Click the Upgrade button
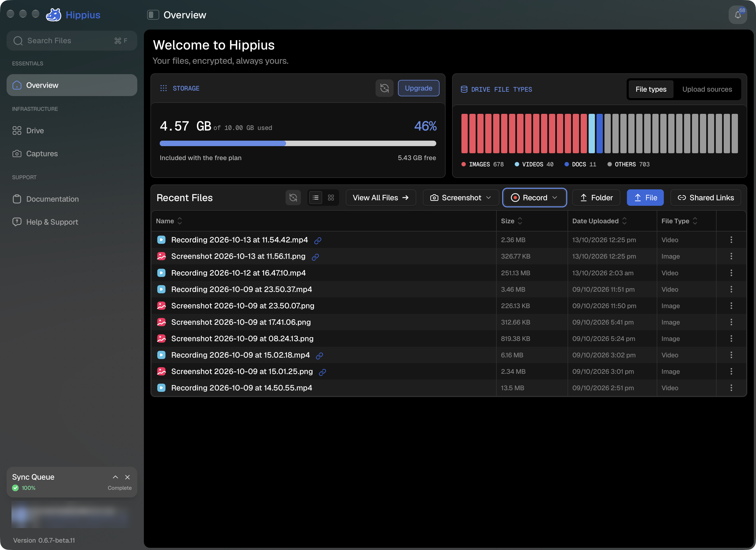Image resolution: width=756 pixels, height=550 pixels. tap(418, 88)
